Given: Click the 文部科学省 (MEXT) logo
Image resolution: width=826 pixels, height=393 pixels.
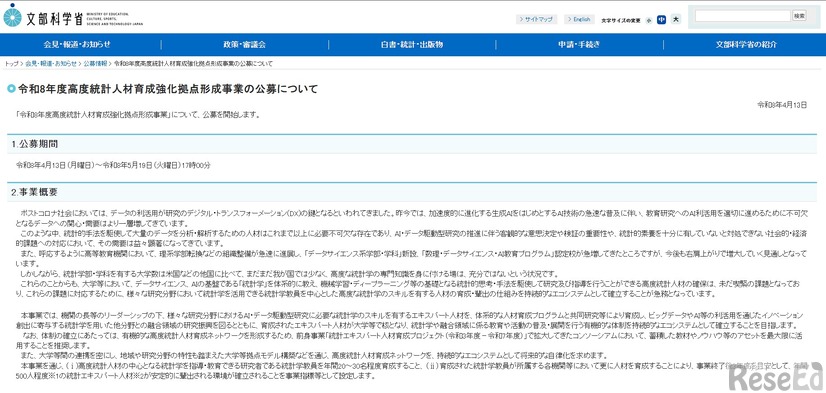Looking at the screenshot, I should point(73,16).
